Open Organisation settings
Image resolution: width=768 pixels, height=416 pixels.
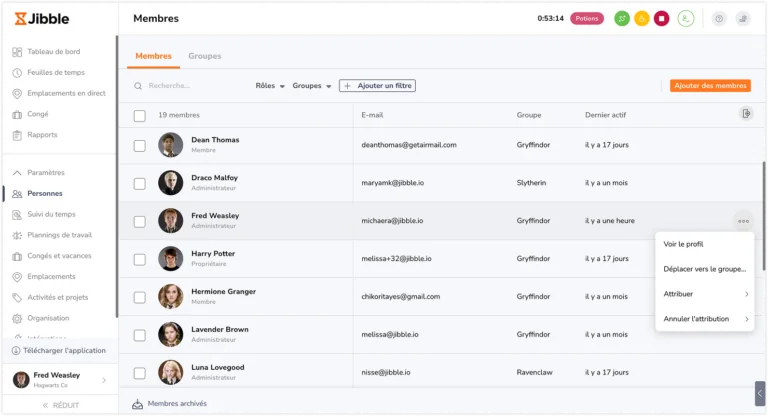(x=48, y=318)
